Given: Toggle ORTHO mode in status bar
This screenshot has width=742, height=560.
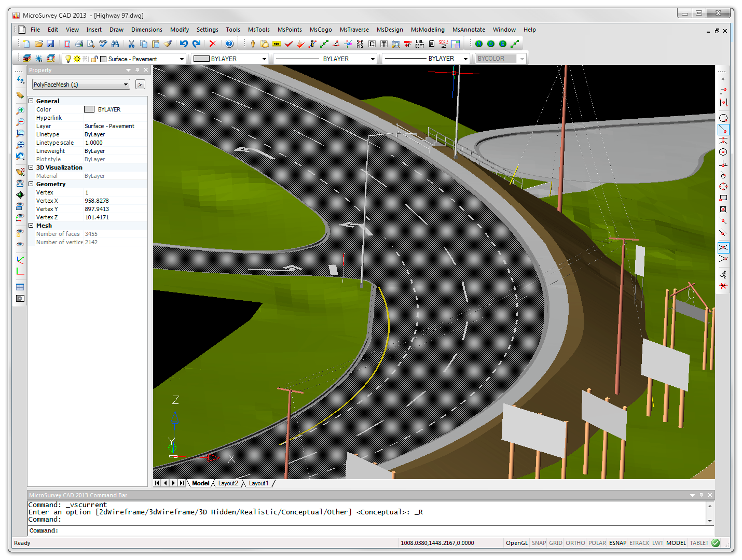Looking at the screenshot, I should 575,543.
